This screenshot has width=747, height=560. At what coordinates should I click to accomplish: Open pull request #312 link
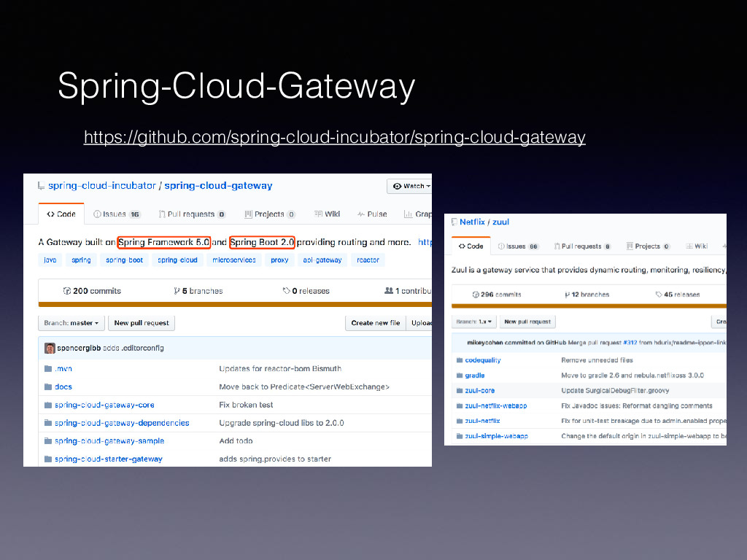point(630,343)
